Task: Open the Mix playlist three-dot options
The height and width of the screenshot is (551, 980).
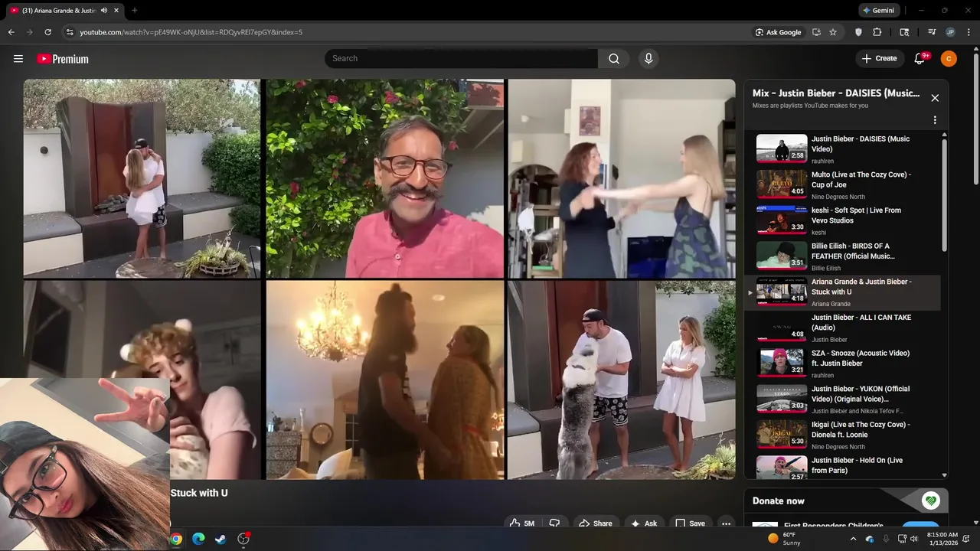Action: pyautogui.click(x=935, y=120)
